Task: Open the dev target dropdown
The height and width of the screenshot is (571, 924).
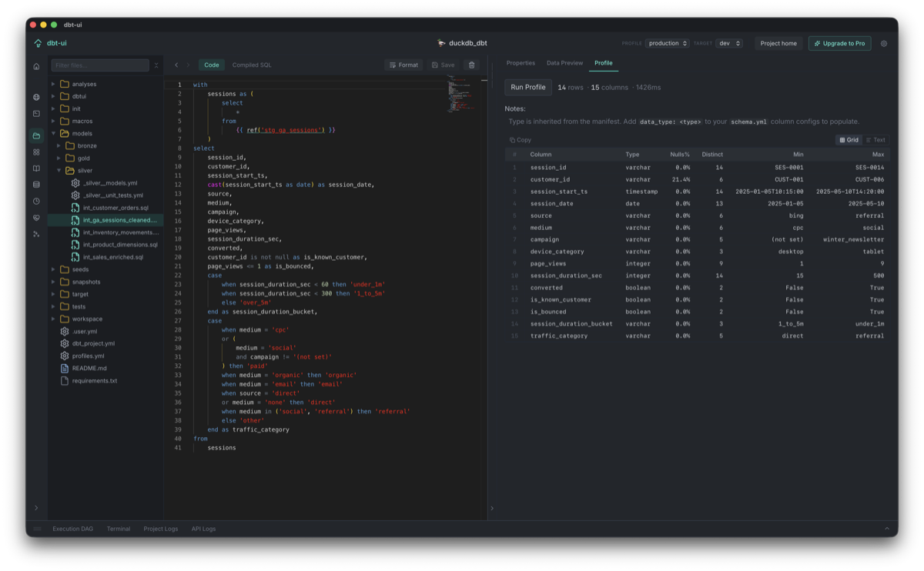Action: [x=729, y=44]
